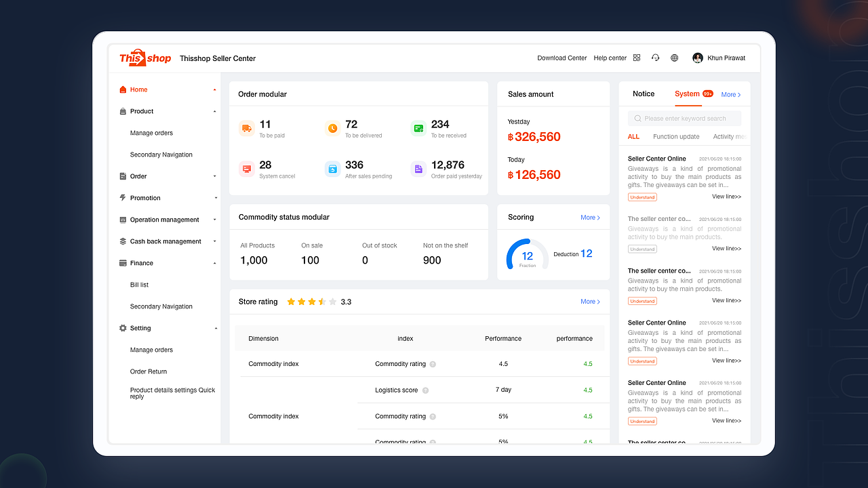Viewport: 868px width, 488px height.
Task: Click the To be paid truck icon
Action: (x=247, y=128)
